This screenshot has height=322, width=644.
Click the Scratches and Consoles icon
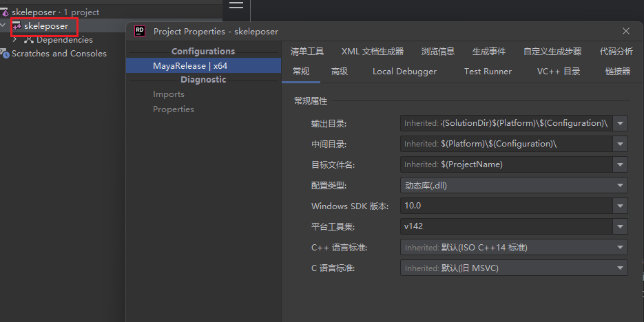coord(5,54)
